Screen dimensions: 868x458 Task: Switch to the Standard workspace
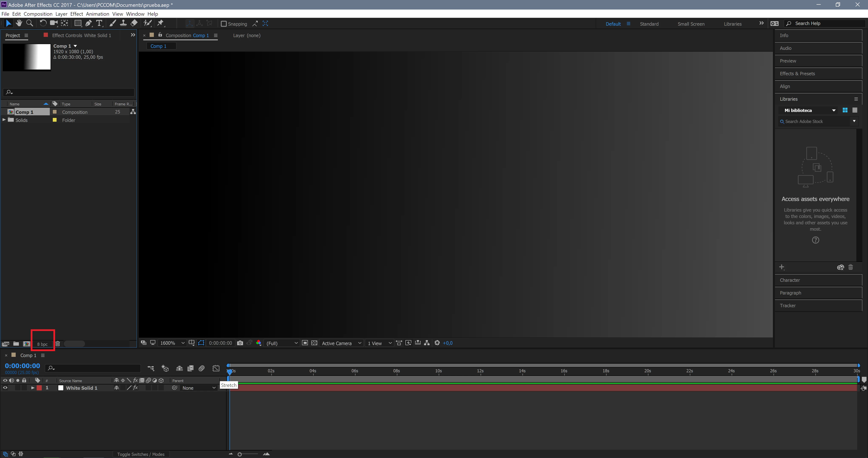click(x=649, y=24)
